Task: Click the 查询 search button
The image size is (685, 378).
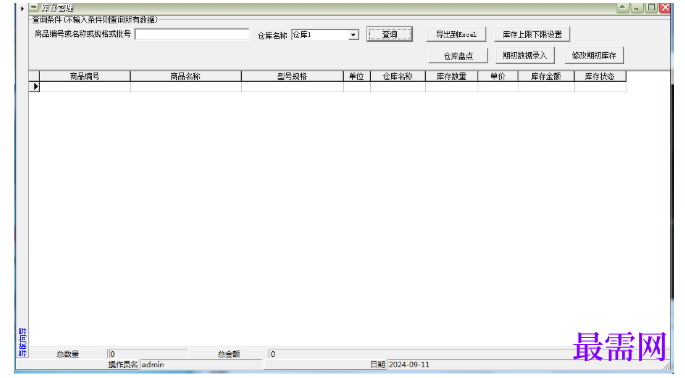Action: coord(390,35)
